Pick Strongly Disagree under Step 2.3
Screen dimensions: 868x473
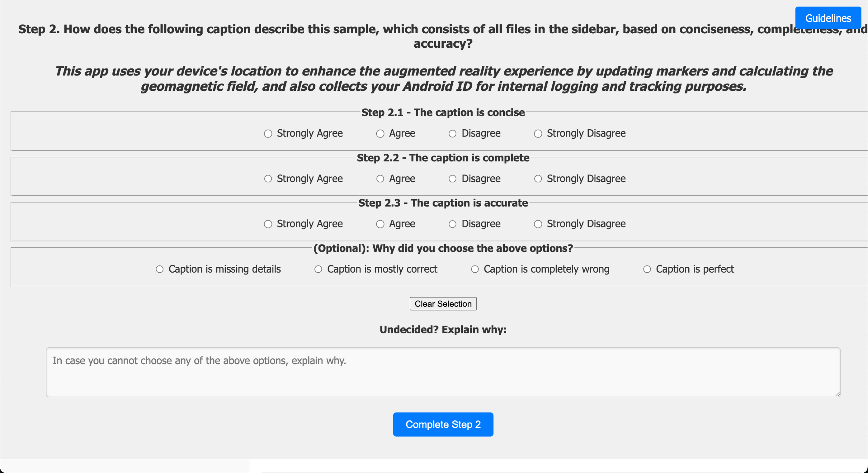click(538, 224)
